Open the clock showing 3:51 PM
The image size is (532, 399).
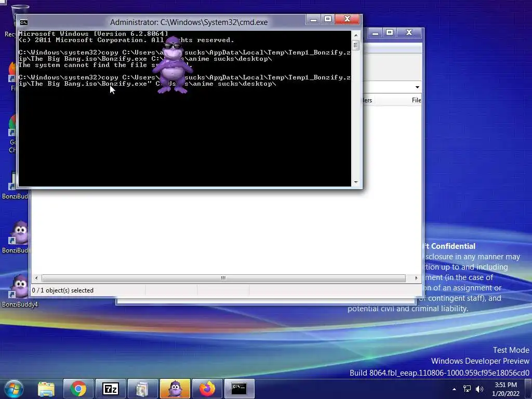(506, 389)
